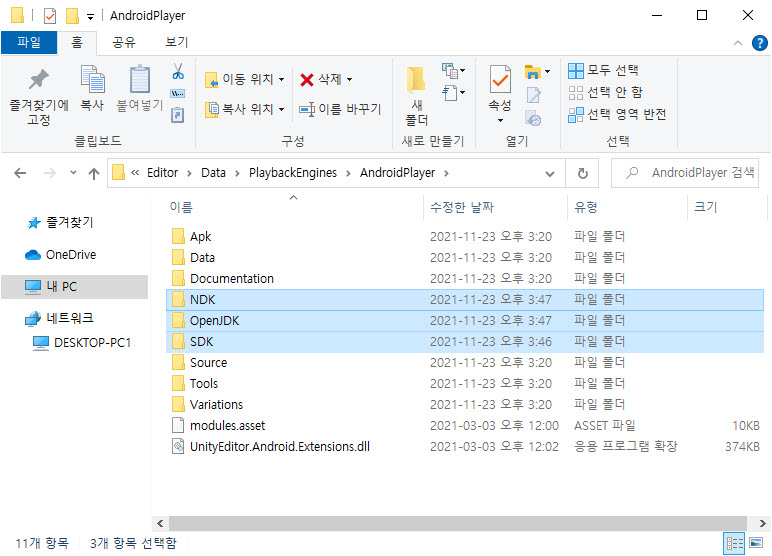This screenshot has height=556, width=772.
Task: Click the search magnifier icon
Action: click(x=632, y=173)
